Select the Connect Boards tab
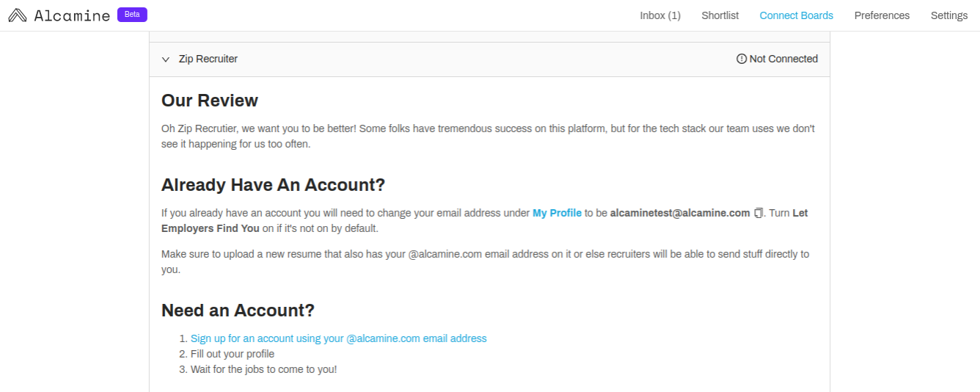The image size is (980, 392). coord(796,15)
